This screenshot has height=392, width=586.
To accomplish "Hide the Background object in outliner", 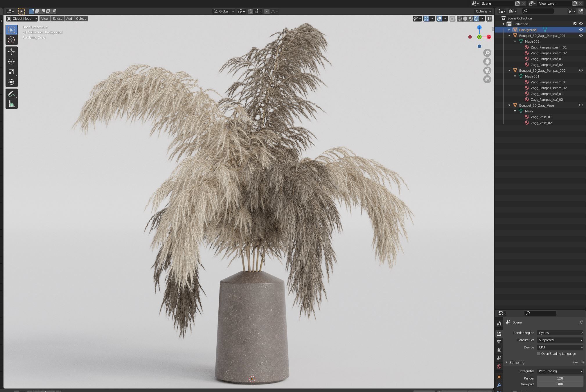I will click(x=581, y=30).
